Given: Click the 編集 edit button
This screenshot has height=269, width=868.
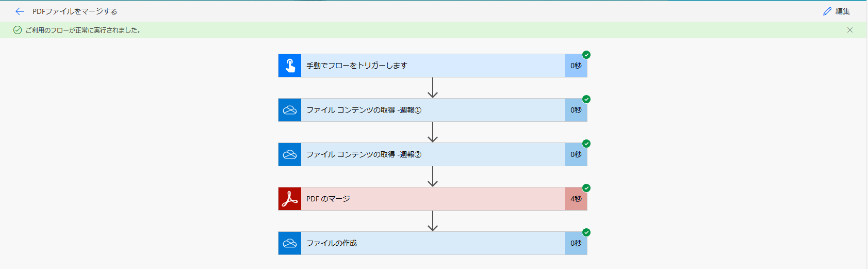Looking at the screenshot, I should (837, 11).
